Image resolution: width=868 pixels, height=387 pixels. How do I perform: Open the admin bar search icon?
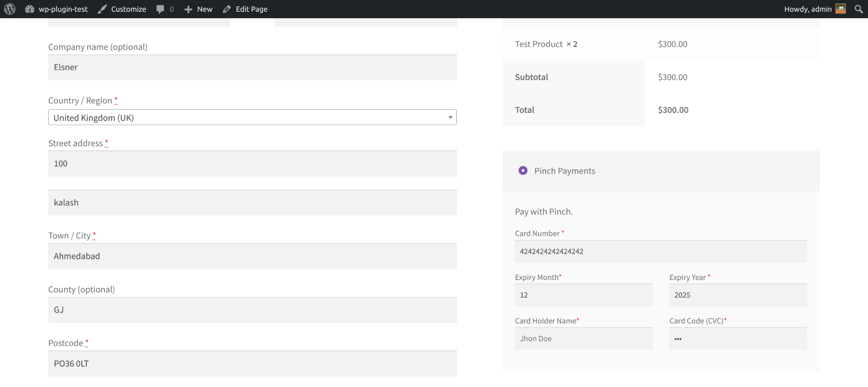[859, 9]
